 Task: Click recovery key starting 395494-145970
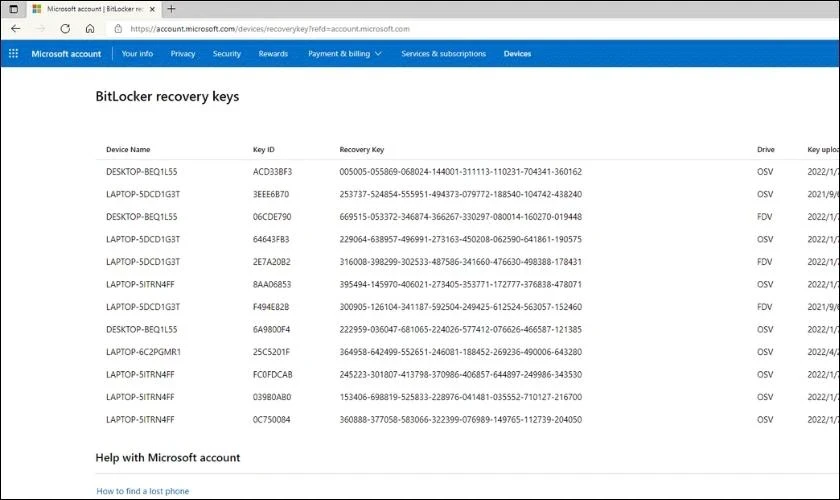[460, 284]
